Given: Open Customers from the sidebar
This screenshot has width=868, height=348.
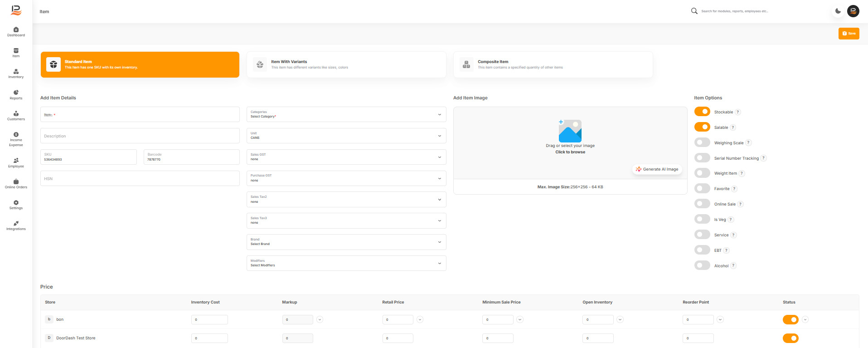Looking at the screenshot, I should [16, 116].
